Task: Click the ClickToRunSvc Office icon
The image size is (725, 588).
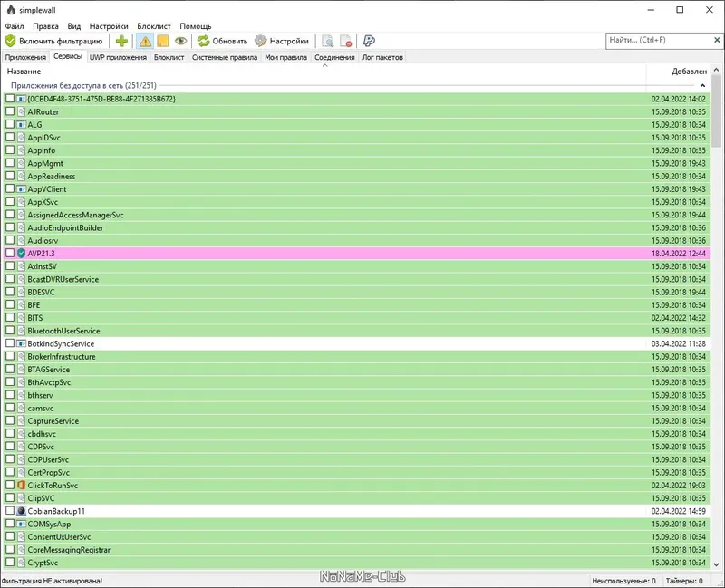Action: point(21,486)
